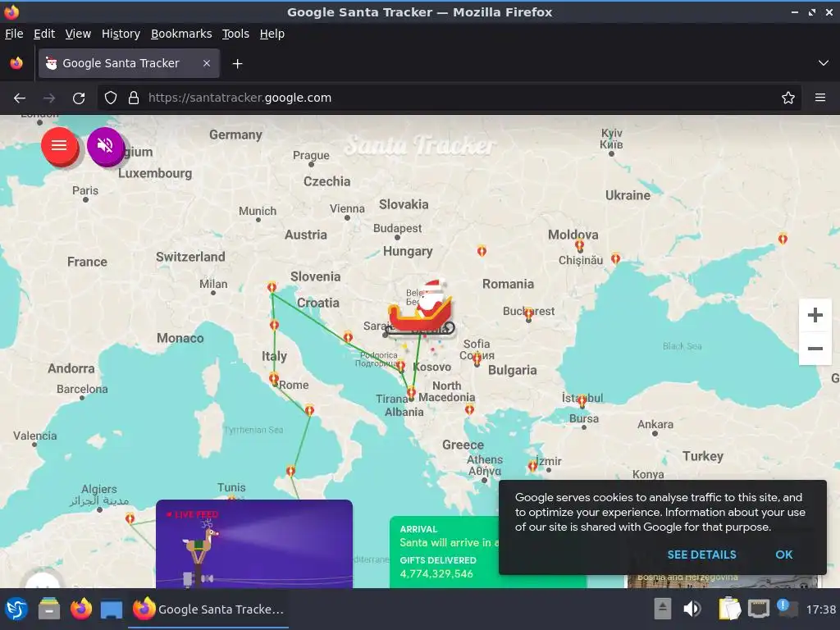Open the notification tray icon
The height and width of the screenshot is (630, 840).
[787, 608]
